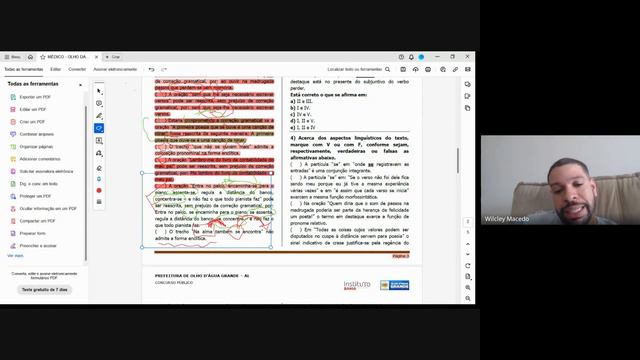Click the Criar new tab button
640x360 pixels.
113,57
